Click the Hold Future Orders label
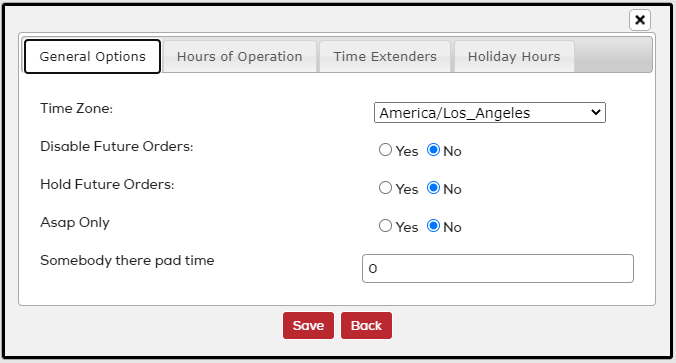 coord(107,184)
